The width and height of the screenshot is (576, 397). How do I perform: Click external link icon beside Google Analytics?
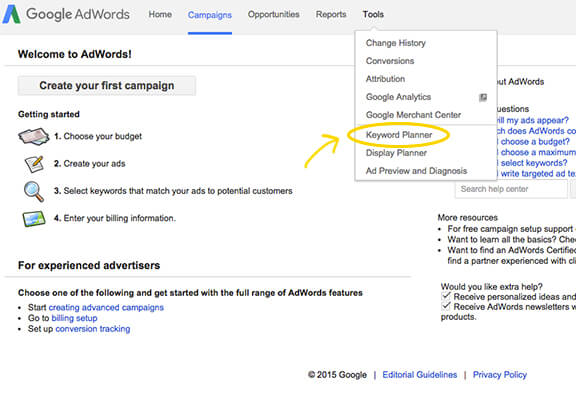point(483,97)
